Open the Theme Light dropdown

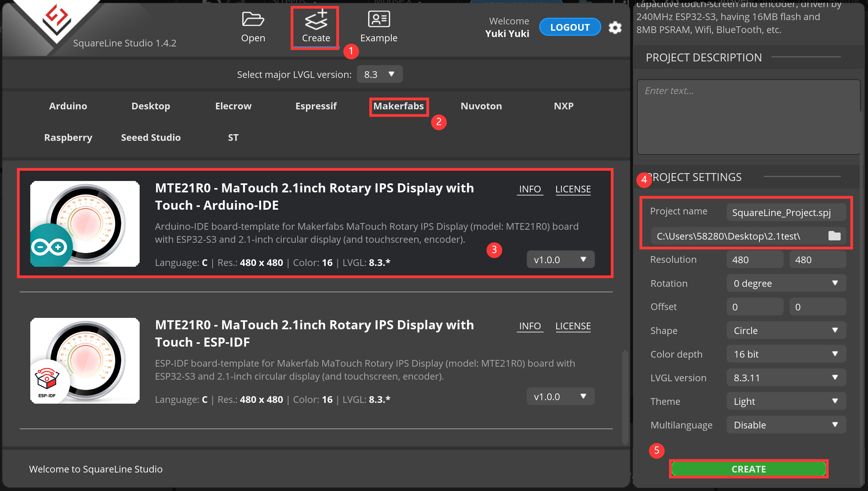786,401
